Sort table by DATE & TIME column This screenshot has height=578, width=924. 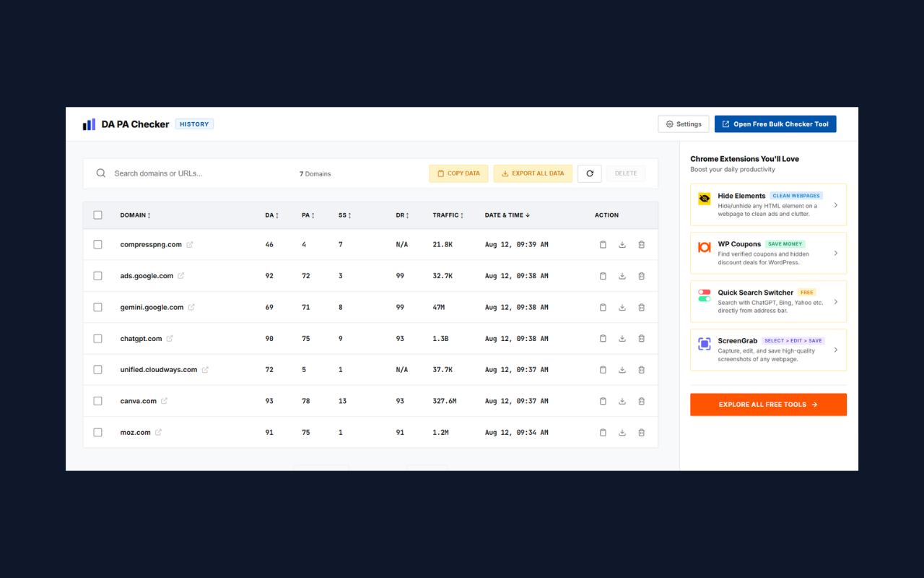pyautogui.click(x=507, y=215)
